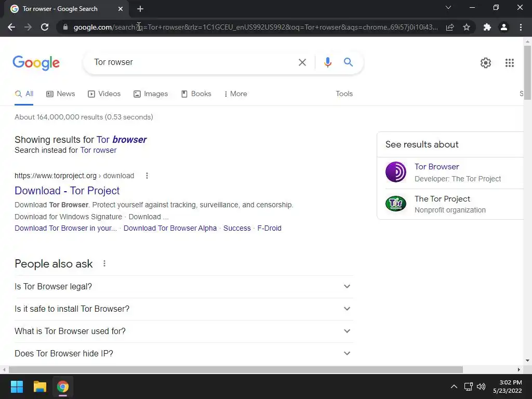Bookmark this page with the star icon
Screen dimensions: 532x399
467,27
